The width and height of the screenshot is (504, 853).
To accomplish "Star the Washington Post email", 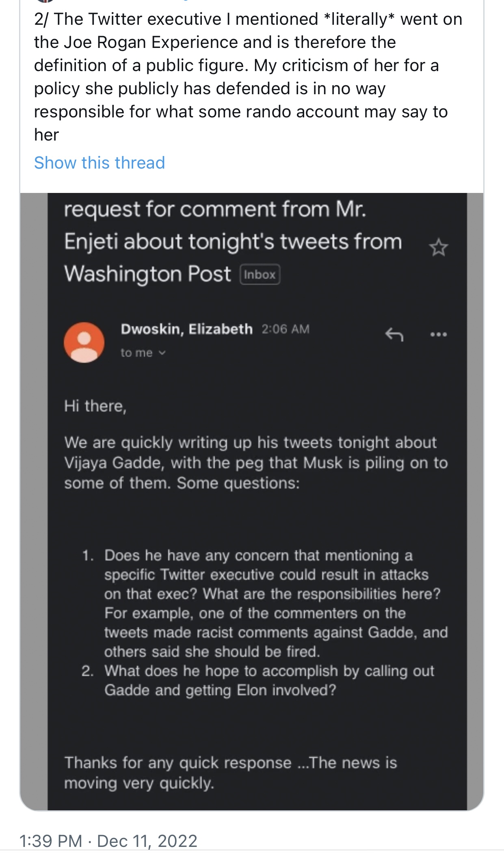I will point(438,248).
